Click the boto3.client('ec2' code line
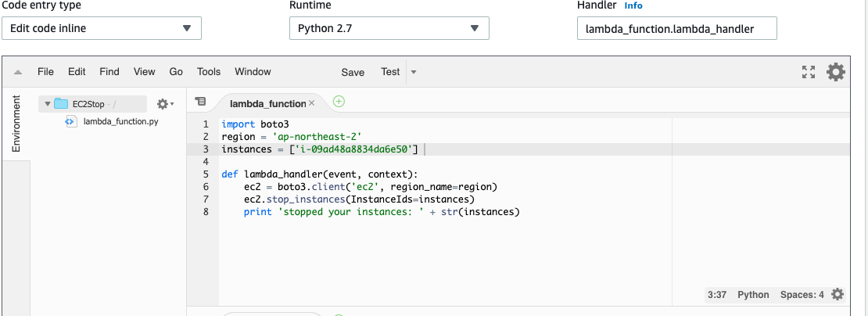Screen dimensions: 868x316 pyautogui.click(x=371, y=187)
